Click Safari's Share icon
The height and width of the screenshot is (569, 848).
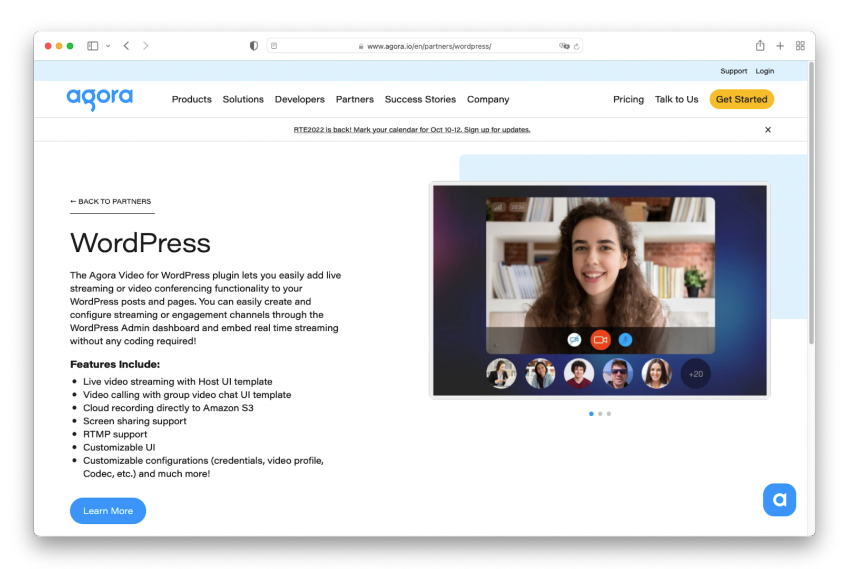pos(760,46)
